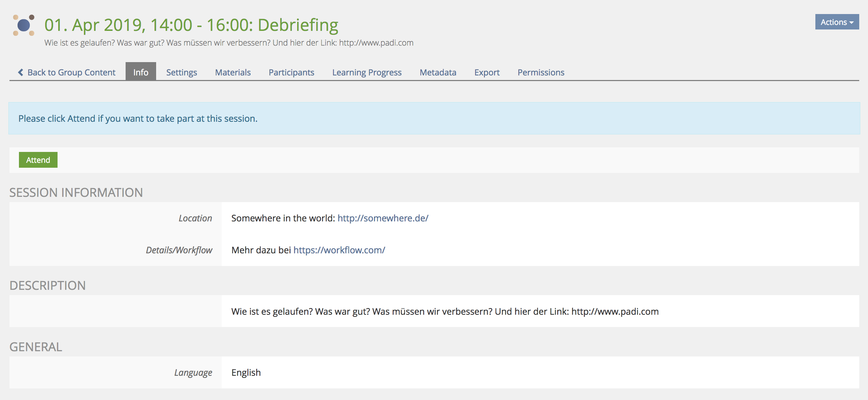Viewport: 868px width, 400px height.
Task: Open the somewhere.de location link
Action: [383, 218]
